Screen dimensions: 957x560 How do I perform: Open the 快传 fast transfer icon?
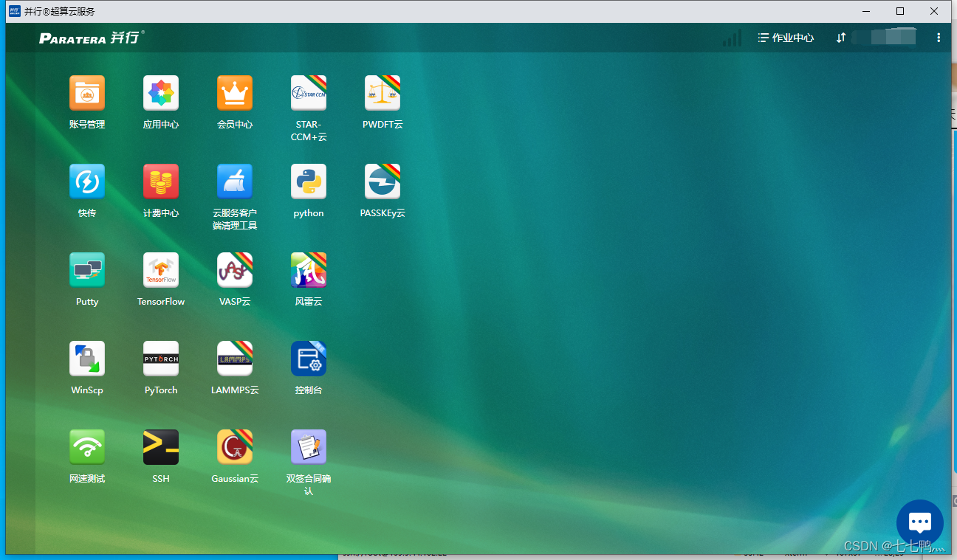[x=87, y=182]
